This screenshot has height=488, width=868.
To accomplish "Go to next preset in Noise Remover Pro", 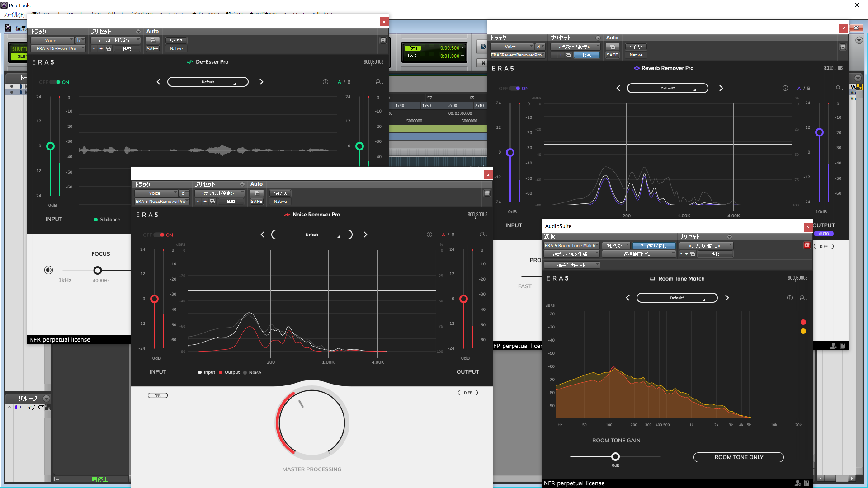I will (365, 235).
